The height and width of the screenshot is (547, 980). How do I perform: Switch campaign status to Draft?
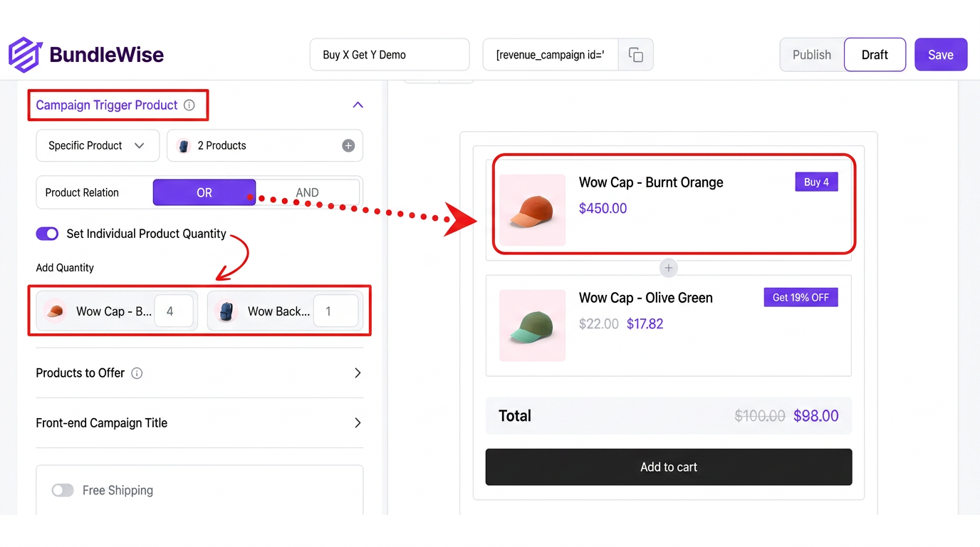(875, 55)
